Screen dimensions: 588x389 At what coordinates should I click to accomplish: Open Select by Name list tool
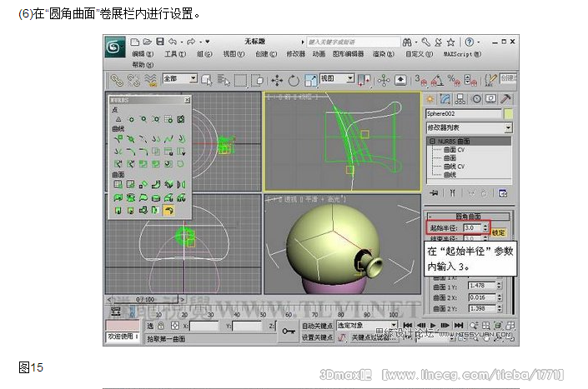(224, 80)
